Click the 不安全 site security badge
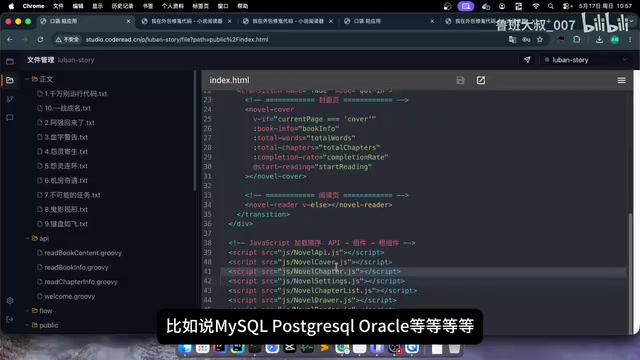The image size is (640, 360). point(67,40)
